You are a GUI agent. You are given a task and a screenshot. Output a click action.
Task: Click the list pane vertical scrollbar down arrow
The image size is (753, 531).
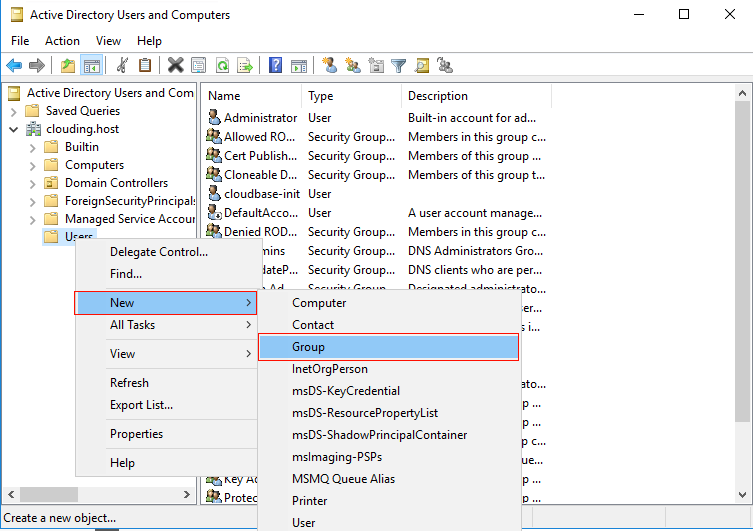click(x=742, y=495)
